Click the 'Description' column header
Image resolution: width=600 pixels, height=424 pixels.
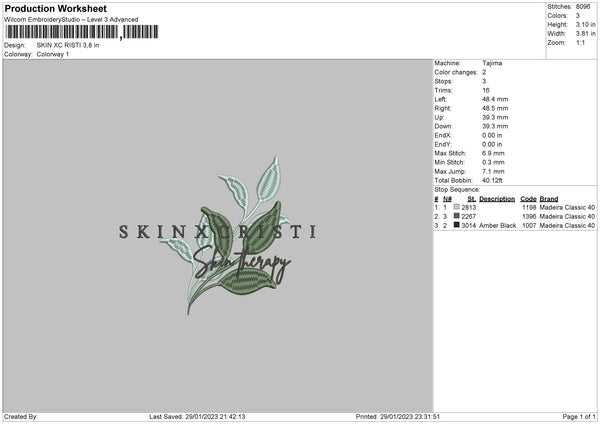497,199
